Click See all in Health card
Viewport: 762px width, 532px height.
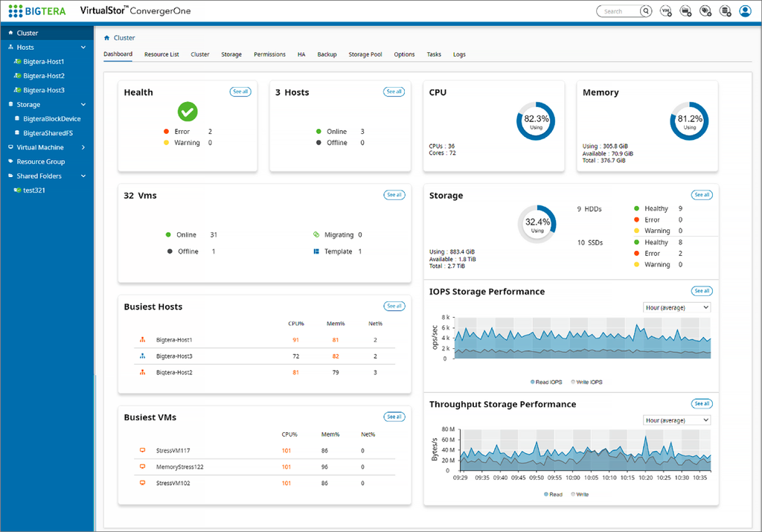[240, 92]
